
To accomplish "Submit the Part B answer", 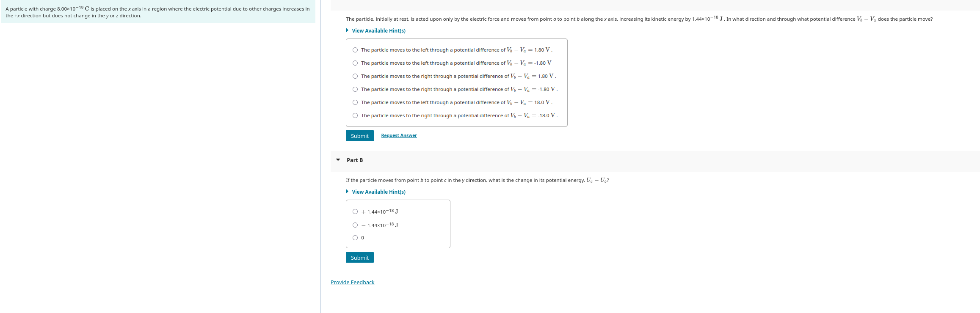I will click(x=359, y=257).
